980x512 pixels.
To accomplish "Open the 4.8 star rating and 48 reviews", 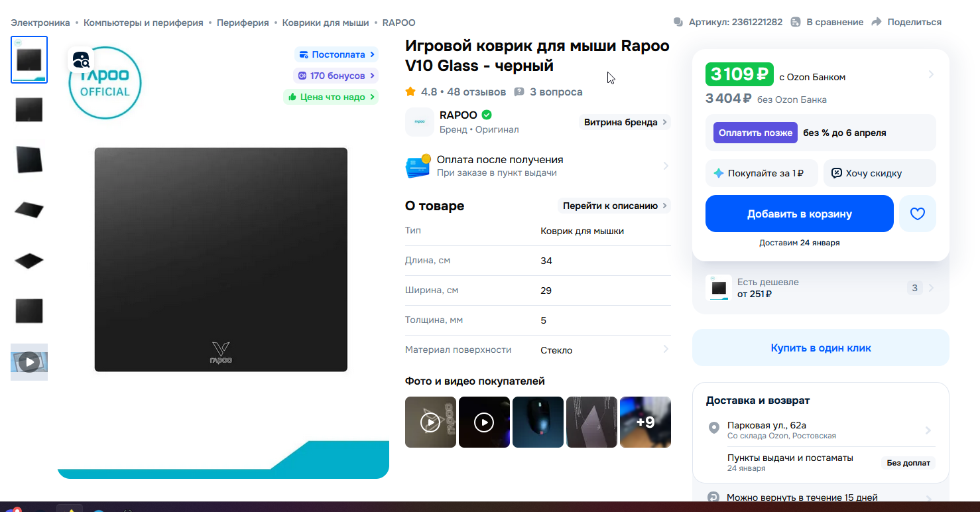I will coord(456,92).
